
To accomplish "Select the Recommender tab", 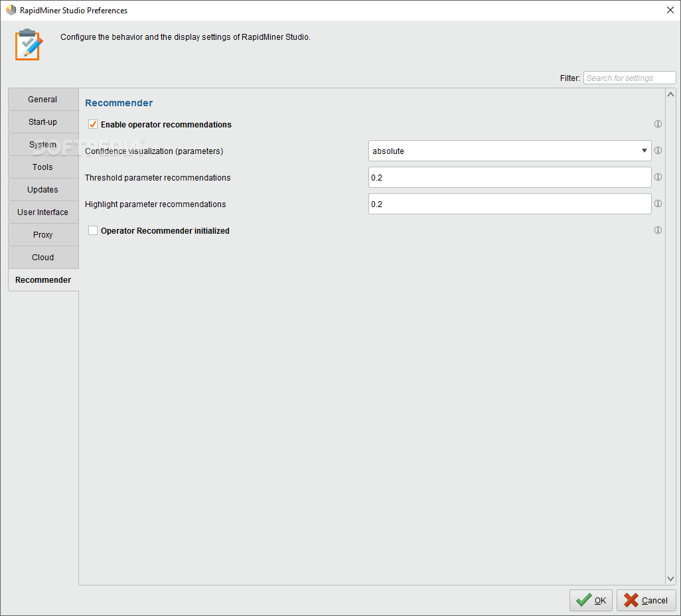I will 43,279.
